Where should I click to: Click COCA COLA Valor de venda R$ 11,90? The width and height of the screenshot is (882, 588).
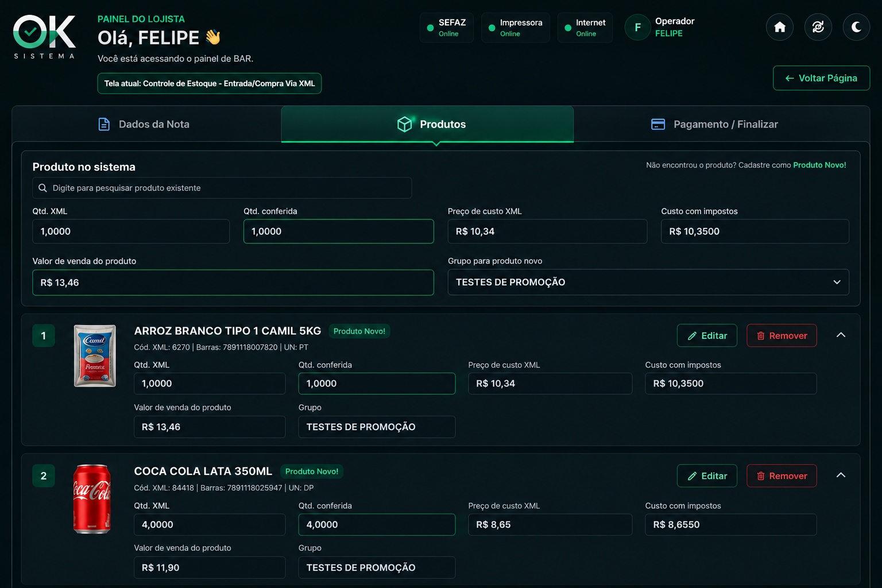point(210,567)
